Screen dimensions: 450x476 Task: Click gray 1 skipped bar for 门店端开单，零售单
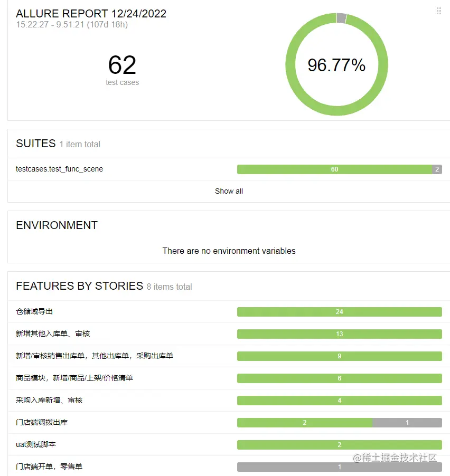pyautogui.click(x=340, y=467)
